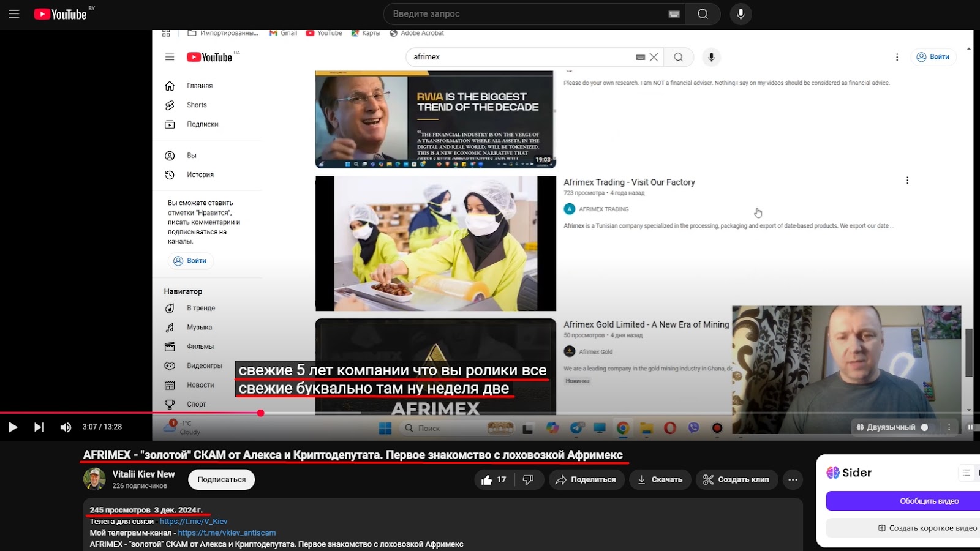Start voice search with top microphone

(x=741, y=14)
